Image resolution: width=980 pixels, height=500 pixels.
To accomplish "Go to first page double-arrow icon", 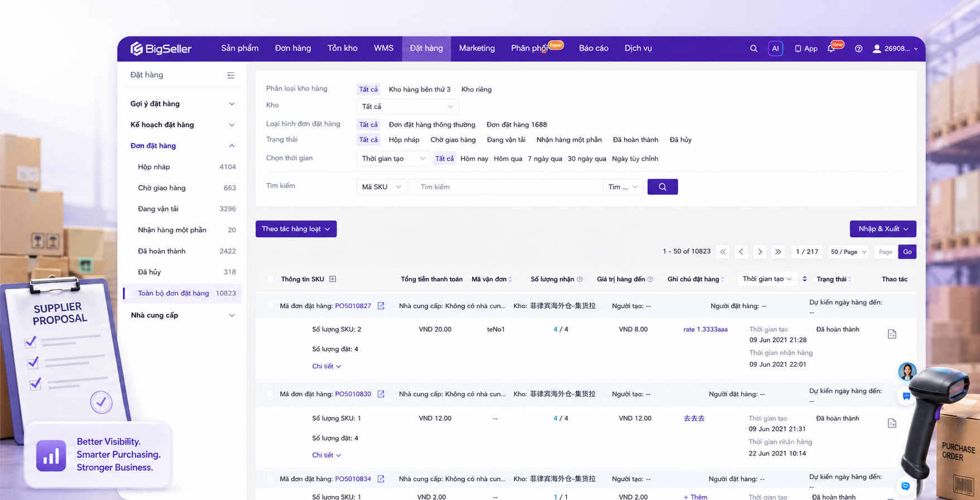I will click(x=723, y=252).
